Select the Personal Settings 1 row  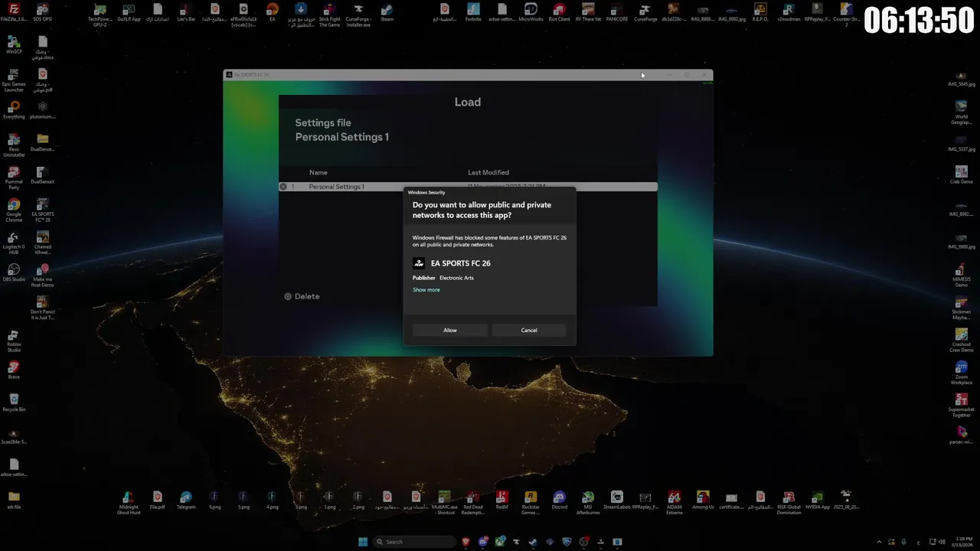(468, 187)
